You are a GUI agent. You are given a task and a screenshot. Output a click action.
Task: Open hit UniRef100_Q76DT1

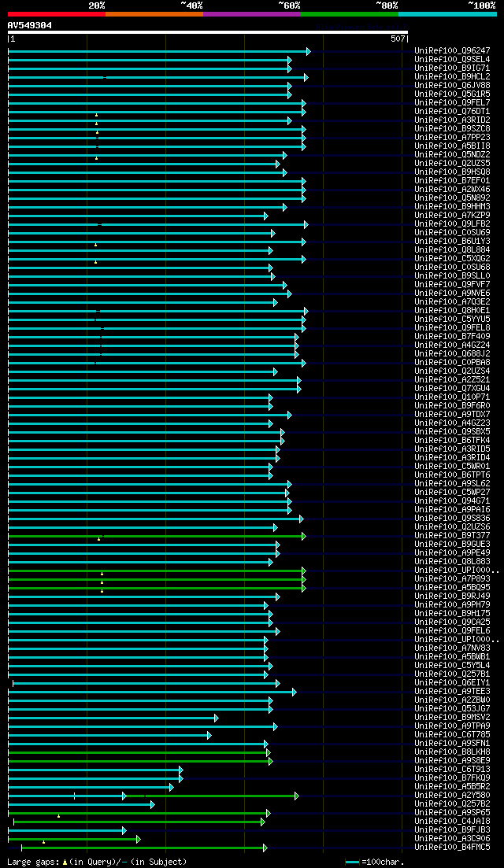click(x=452, y=111)
